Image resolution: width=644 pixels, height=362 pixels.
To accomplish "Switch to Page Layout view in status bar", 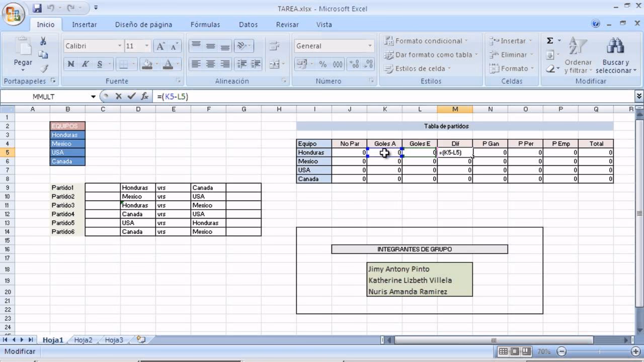I will [514, 351].
